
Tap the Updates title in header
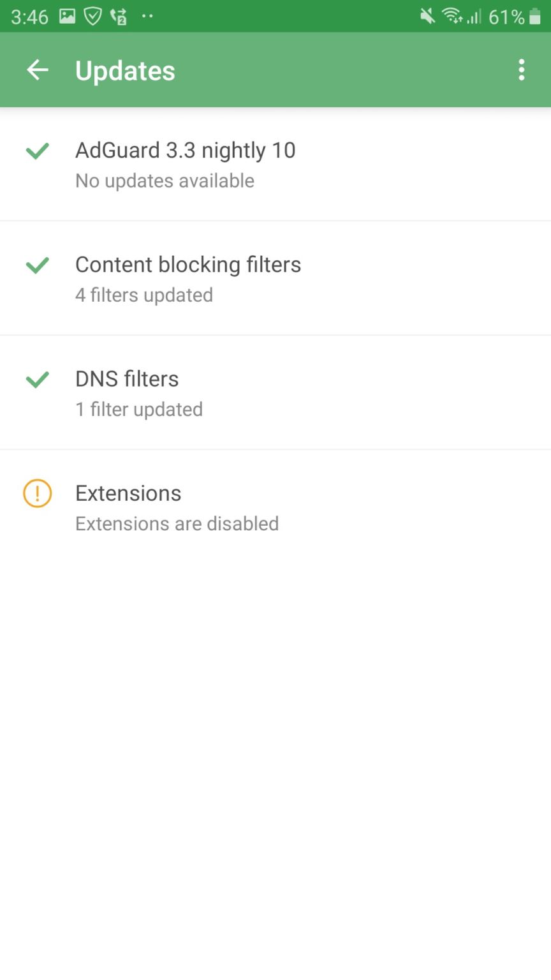pos(125,70)
